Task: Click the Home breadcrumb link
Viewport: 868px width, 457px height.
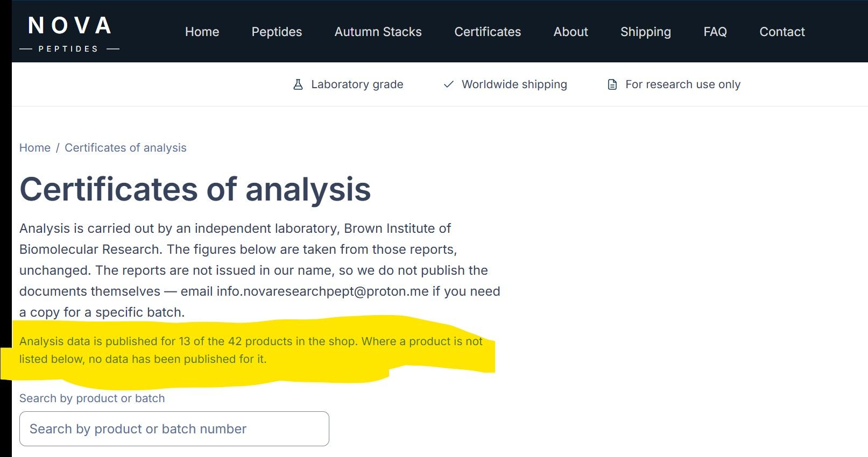Action: click(x=35, y=148)
